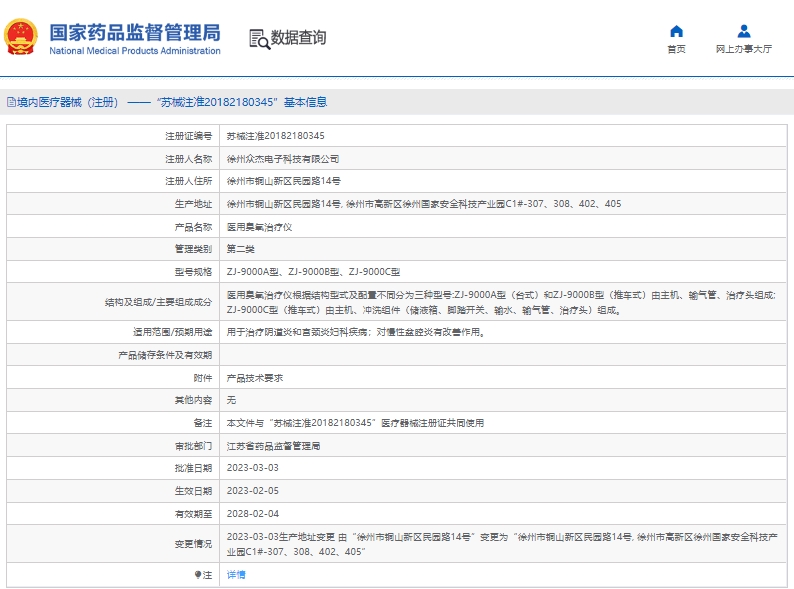Viewport: 794px width, 589px height.
Task: Click the 基本信息 heading text
Action: click(305, 102)
